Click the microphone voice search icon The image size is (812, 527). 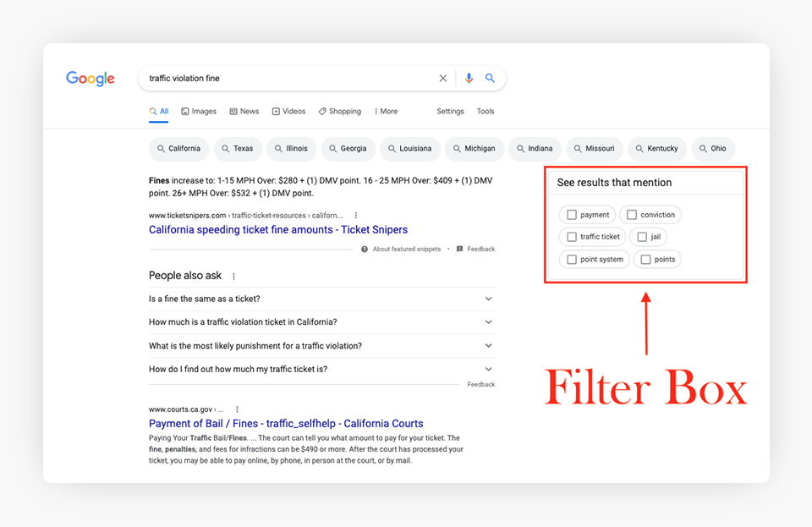click(469, 79)
